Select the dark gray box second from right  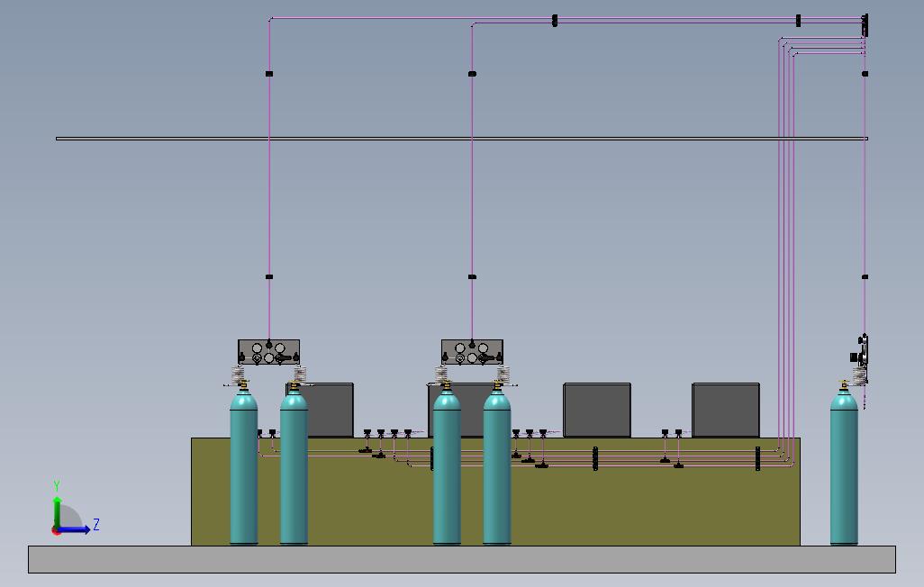click(x=597, y=411)
